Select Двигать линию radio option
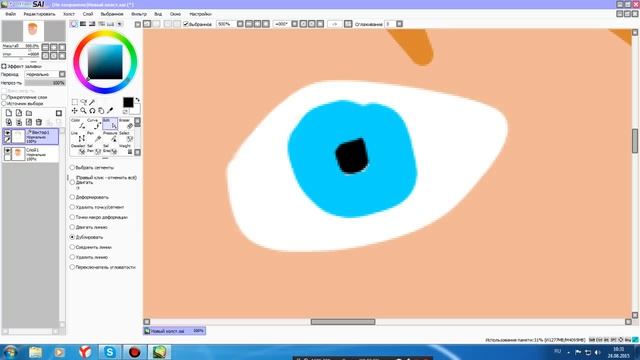The image size is (640, 360). (x=72, y=227)
